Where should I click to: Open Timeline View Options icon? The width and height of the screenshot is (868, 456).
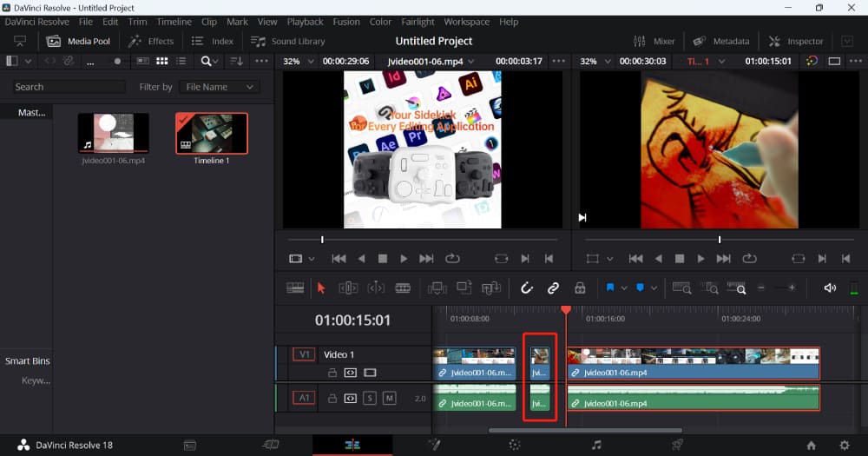click(295, 288)
